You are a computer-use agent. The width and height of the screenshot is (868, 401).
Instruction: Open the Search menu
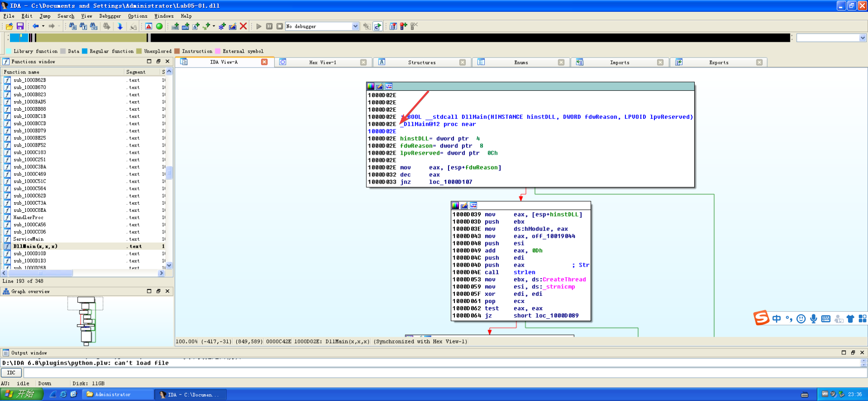coord(66,16)
